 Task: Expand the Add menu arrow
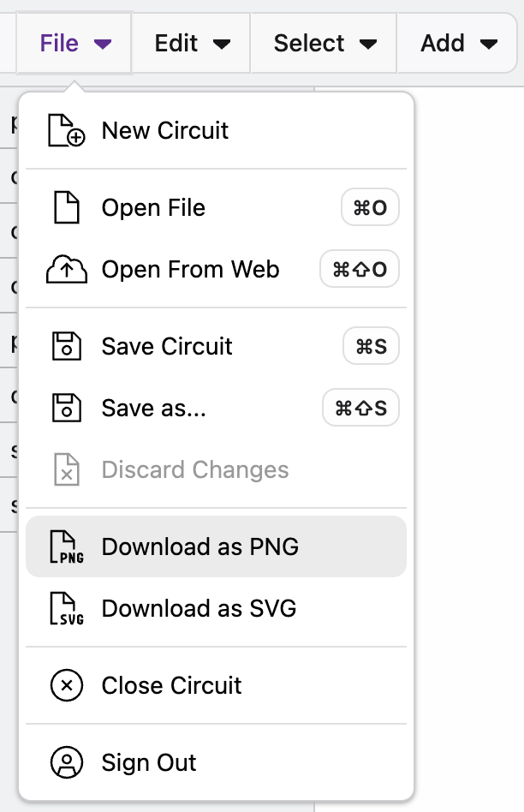pos(489,44)
